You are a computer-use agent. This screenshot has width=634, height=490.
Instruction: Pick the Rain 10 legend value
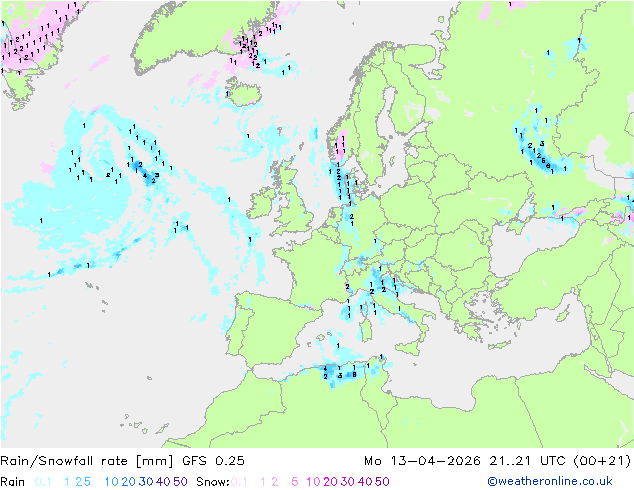click(112, 482)
